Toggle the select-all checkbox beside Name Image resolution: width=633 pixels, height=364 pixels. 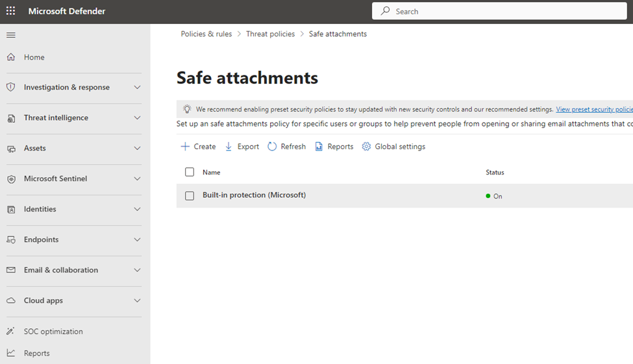click(x=190, y=172)
